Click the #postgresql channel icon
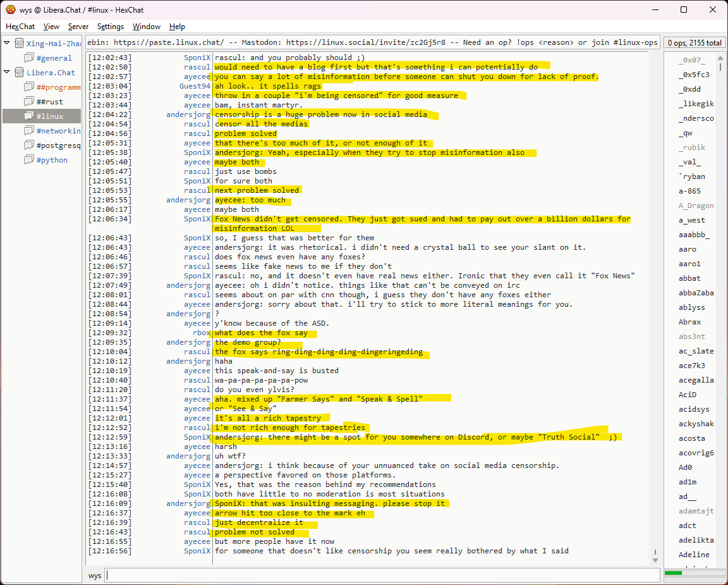The image size is (728, 585). (29, 145)
